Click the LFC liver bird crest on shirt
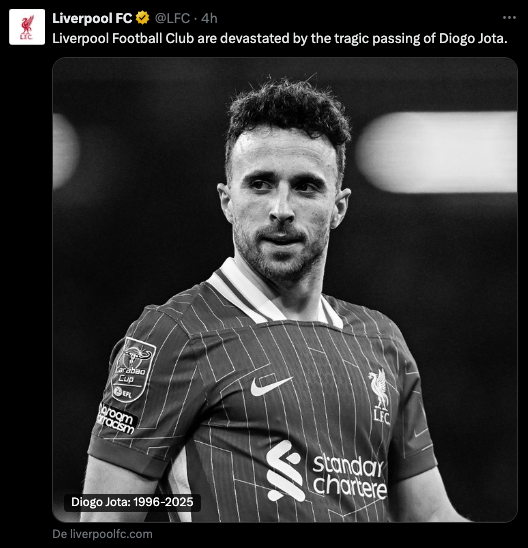 tap(379, 397)
